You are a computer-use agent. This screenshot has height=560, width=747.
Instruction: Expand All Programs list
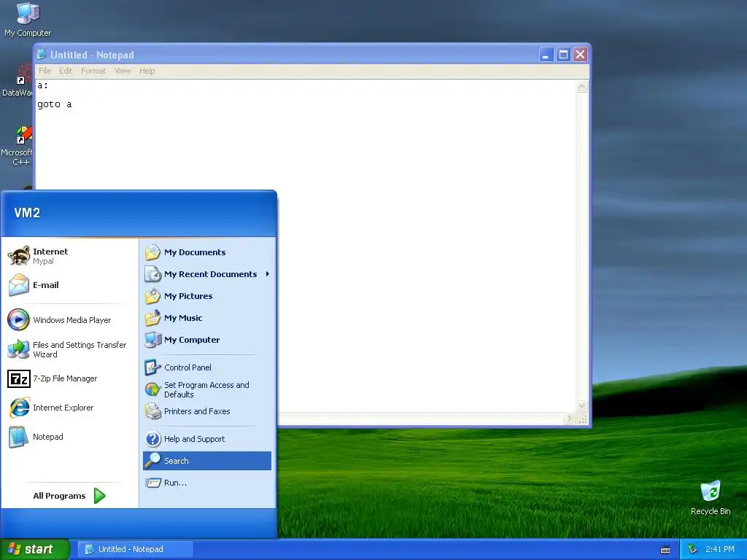[69, 496]
